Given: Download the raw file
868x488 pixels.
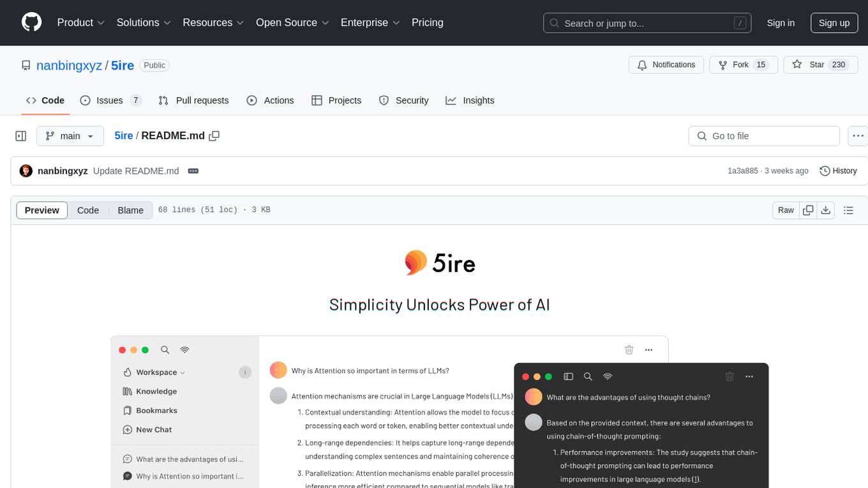Looking at the screenshot, I should click(826, 210).
